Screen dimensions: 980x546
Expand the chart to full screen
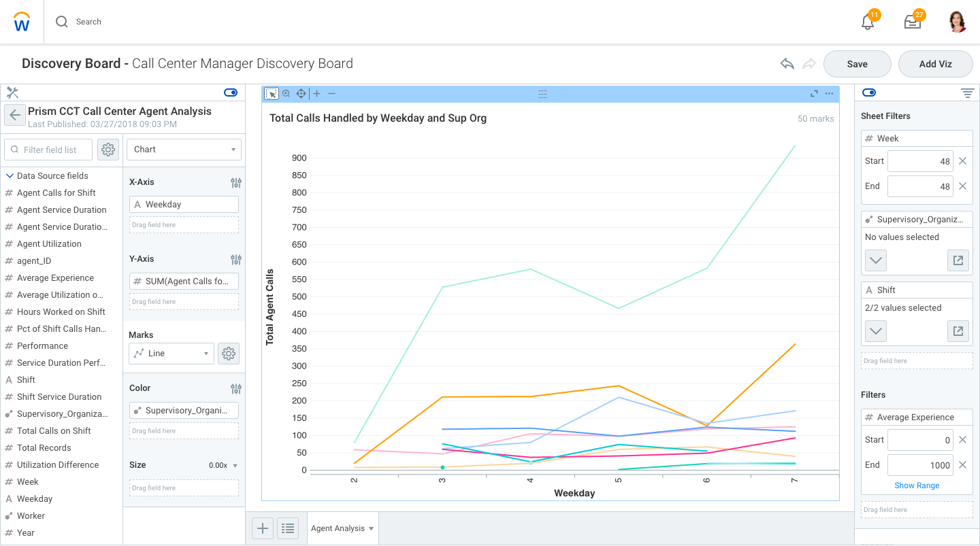click(x=814, y=94)
